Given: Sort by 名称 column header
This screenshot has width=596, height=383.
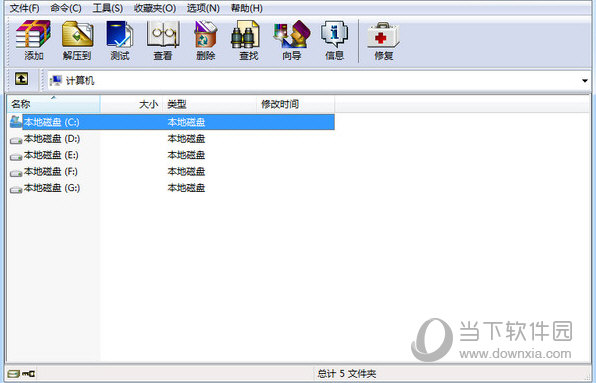Looking at the screenshot, I should (54, 104).
